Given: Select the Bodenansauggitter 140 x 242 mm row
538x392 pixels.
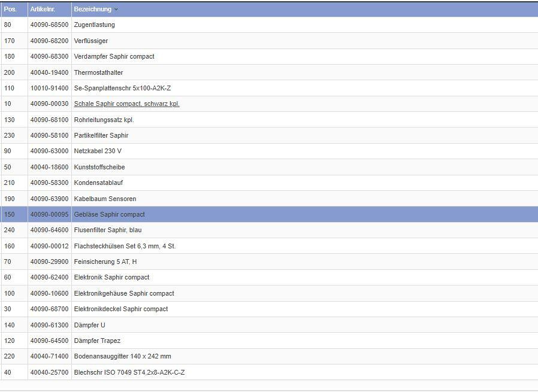Looking at the screenshot, I should tap(122, 357).
